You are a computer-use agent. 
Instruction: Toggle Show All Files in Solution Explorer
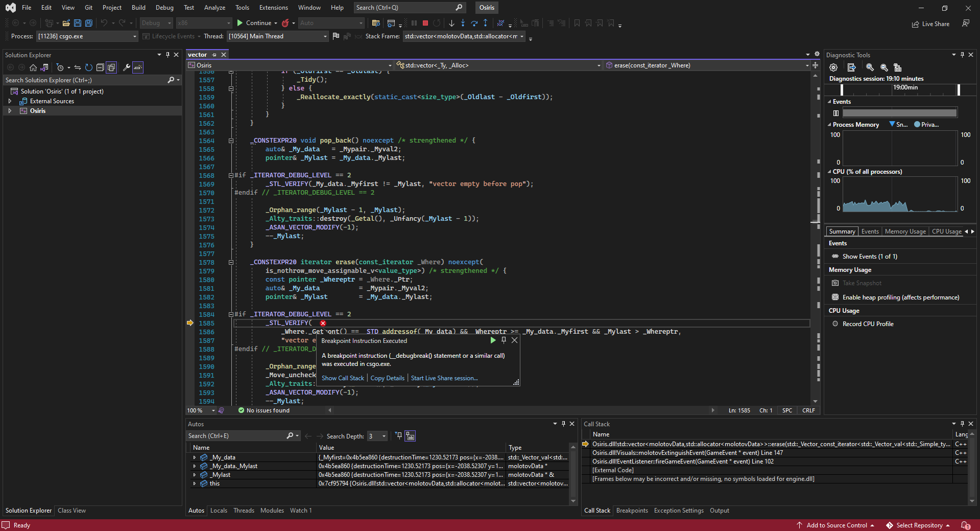[x=111, y=67]
